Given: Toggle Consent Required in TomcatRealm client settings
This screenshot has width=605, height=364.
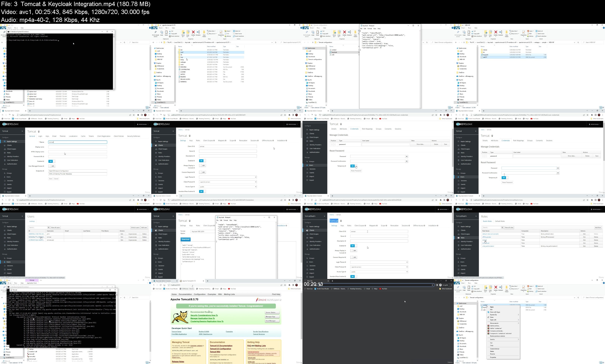Looking at the screenshot, I should (x=354, y=257).
